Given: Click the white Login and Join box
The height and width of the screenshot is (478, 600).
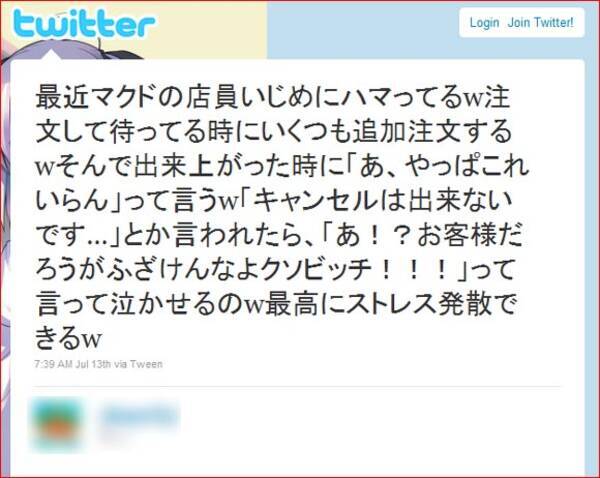Looking at the screenshot, I should coord(522,23).
